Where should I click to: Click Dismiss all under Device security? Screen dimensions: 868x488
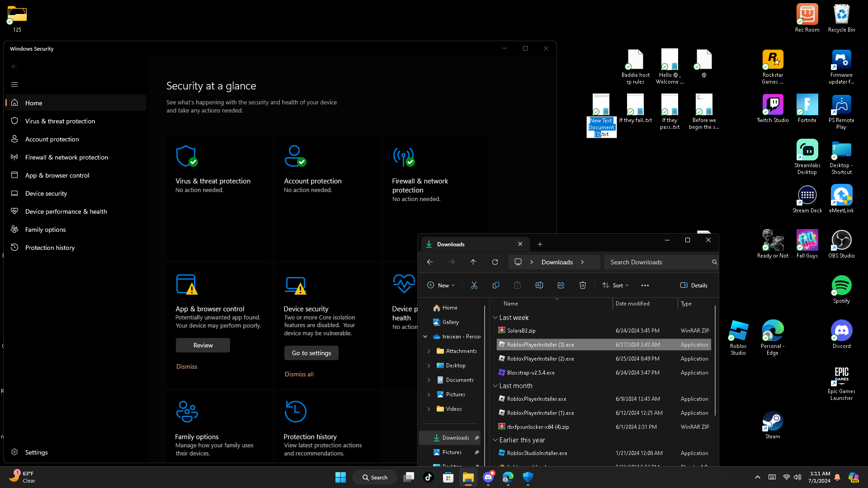(299, 374)
